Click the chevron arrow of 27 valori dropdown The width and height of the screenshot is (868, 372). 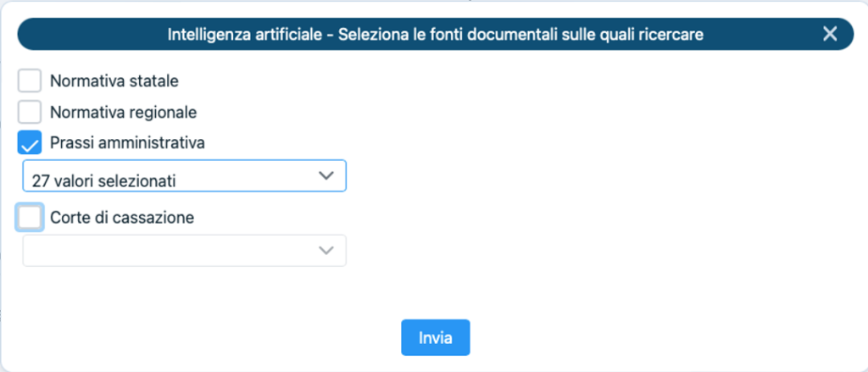click(325, 175)
